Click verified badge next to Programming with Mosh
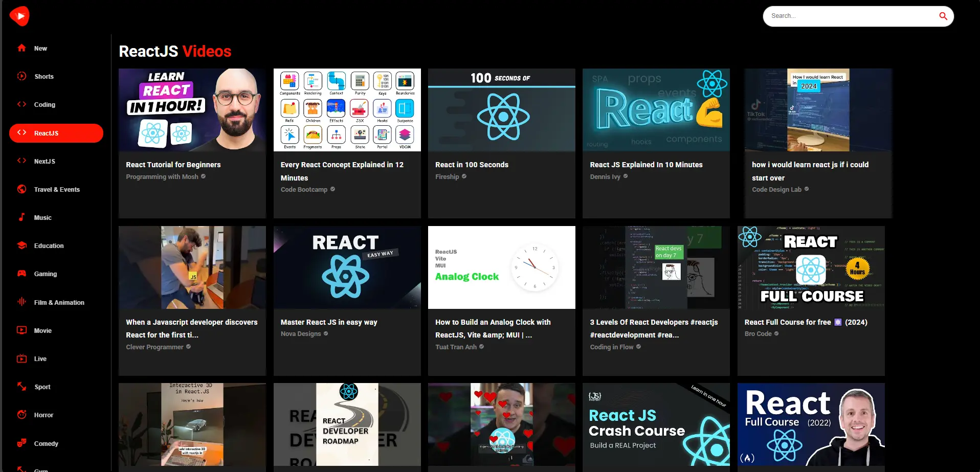This screenshot has height=472, width=980. (x=203, y=176)
